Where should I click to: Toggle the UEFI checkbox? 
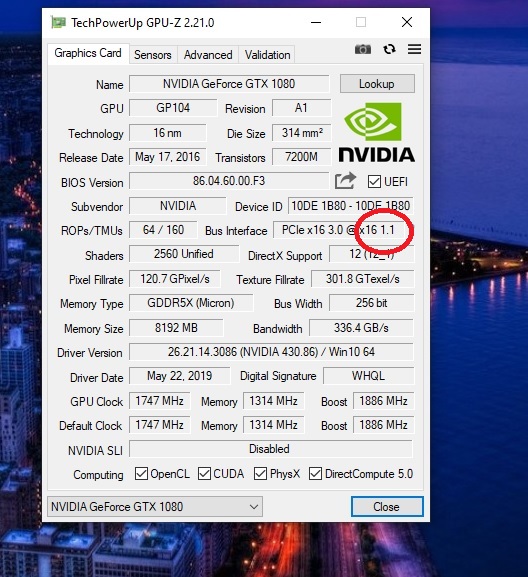click(x=374, y=181)
